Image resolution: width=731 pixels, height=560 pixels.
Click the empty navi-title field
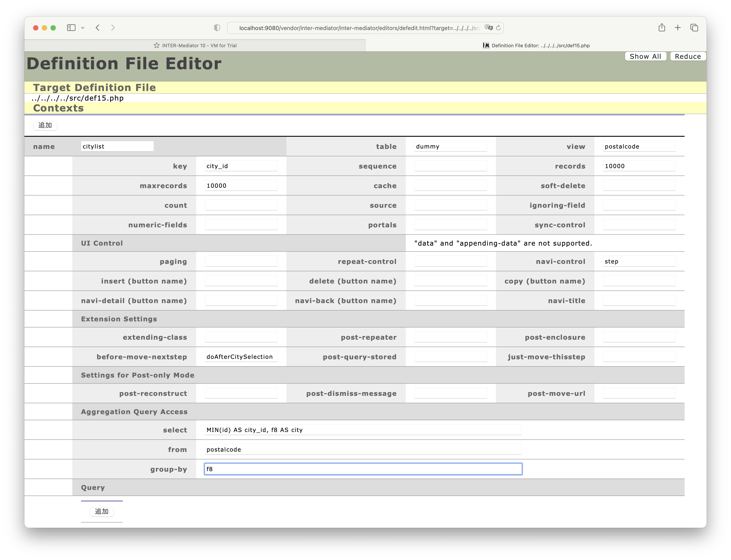[639, 301]
